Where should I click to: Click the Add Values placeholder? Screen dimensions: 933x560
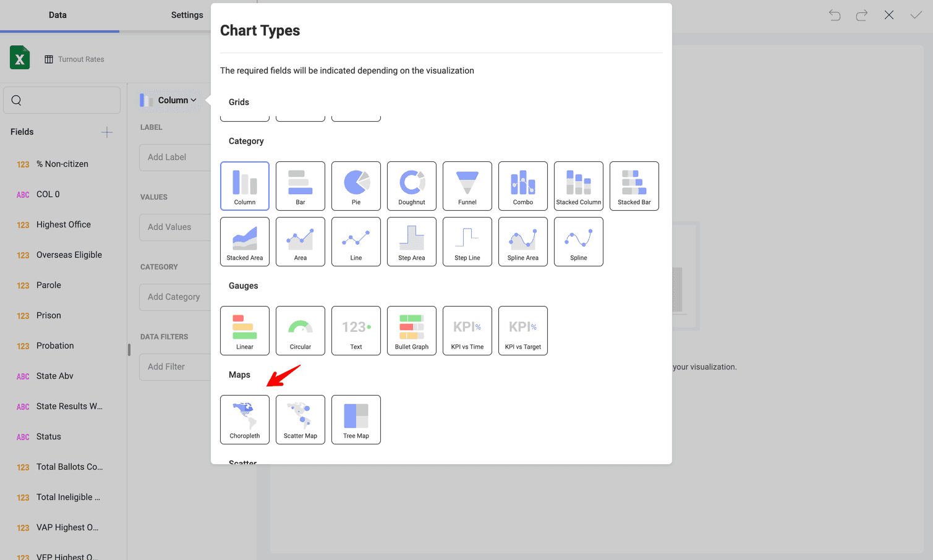click(176, 227)
